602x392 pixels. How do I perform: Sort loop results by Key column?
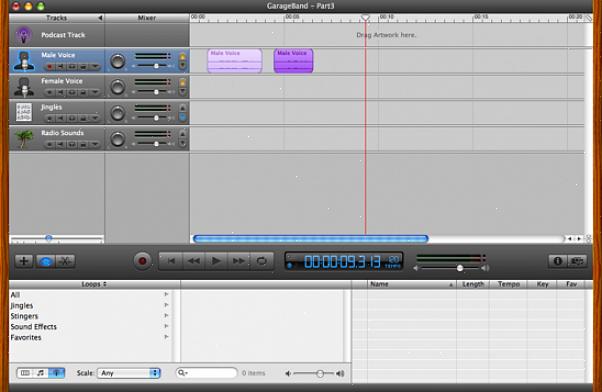click(542, 284)
